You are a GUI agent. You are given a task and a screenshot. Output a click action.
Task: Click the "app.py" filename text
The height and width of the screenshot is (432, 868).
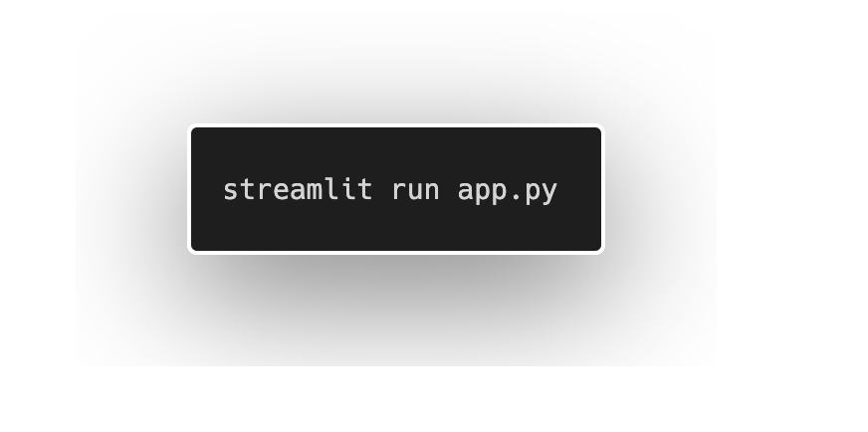[508, 192]
